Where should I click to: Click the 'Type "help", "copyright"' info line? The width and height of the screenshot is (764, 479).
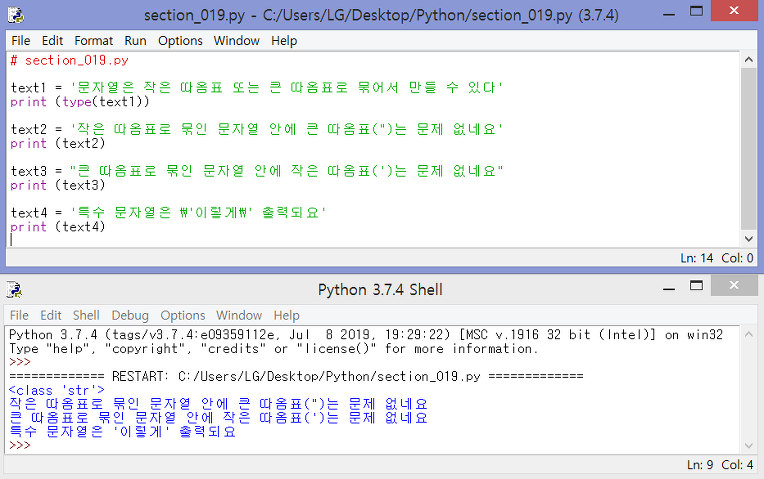point(273,349)
